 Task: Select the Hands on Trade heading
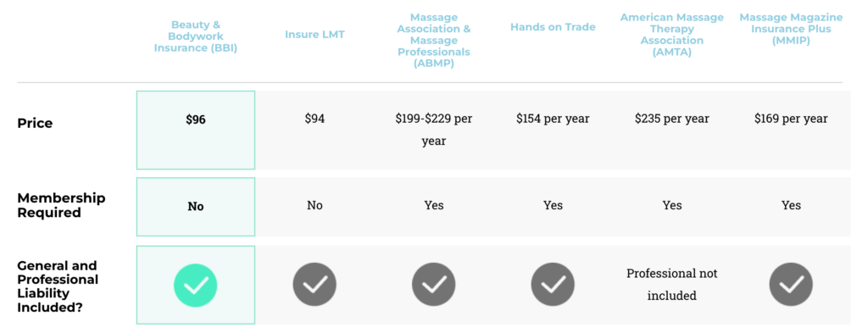tap(553, 26)
